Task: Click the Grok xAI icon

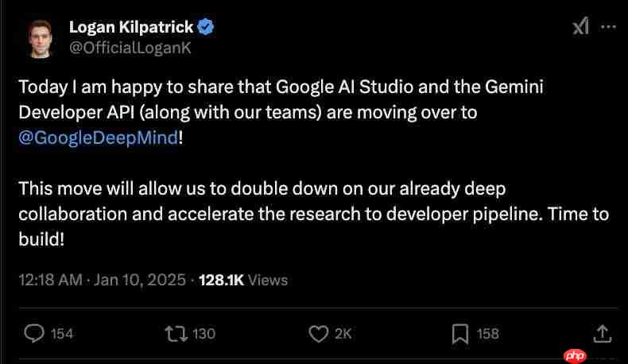Action: [581, 27]
